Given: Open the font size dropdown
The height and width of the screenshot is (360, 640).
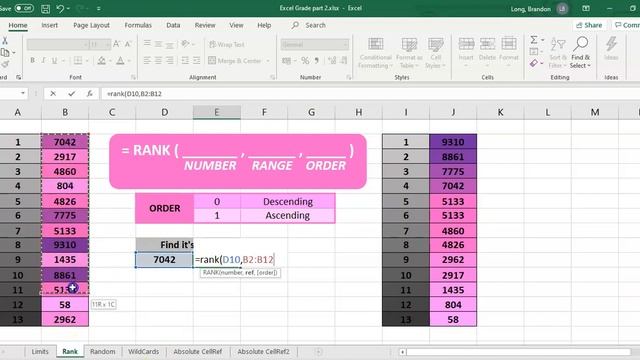Looking at the screenshot, I should click(x=107, y=44).
